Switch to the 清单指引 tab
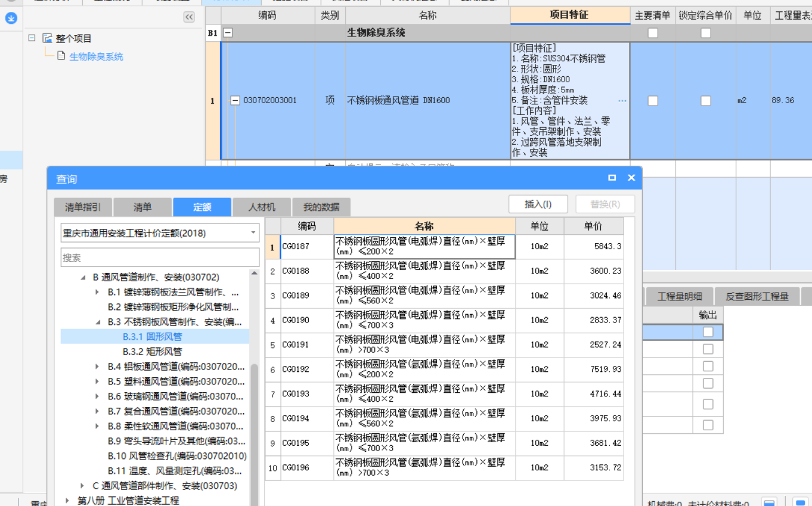Image resolution: width=812 pixels, height=506 pixels. point(83,207)
